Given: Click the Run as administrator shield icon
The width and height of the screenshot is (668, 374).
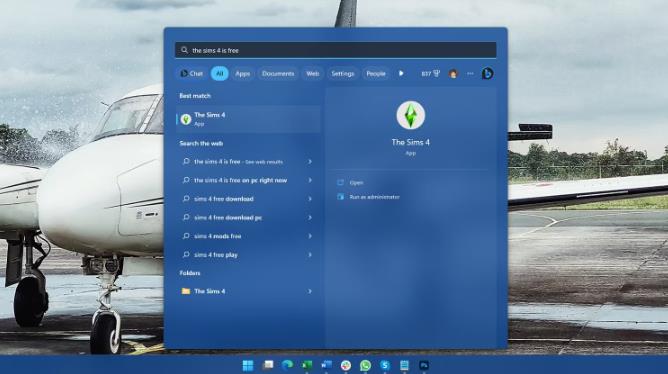Looking at the screenshot, I should 340,196.
